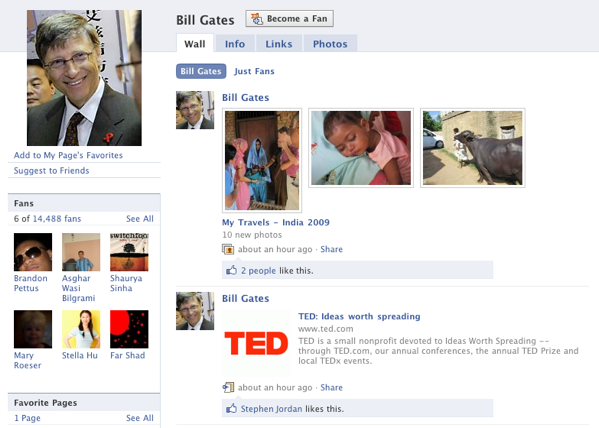
Task: See All favorite pages
Action: click(x=140, y=418)
